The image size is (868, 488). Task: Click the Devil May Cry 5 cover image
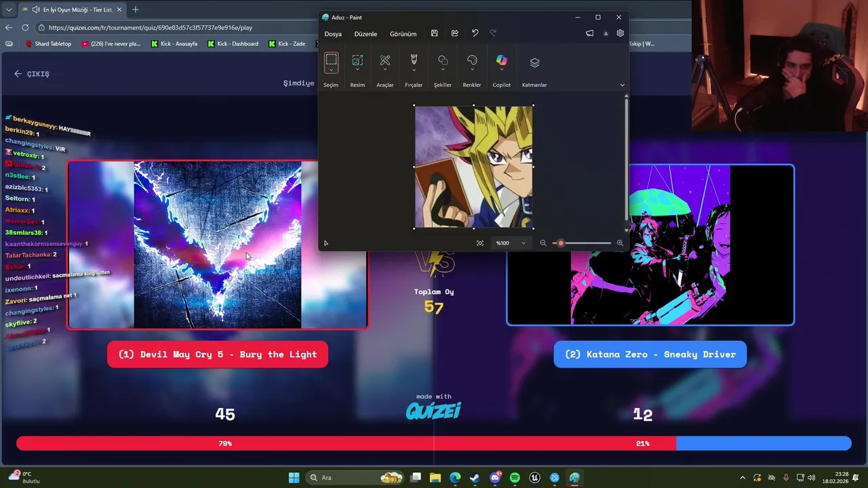[x=218, y=245]
